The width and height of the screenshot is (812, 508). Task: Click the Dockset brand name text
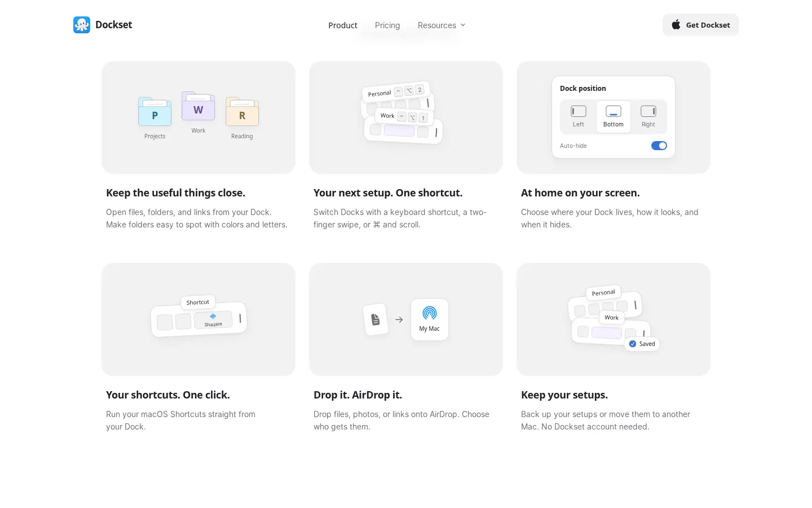113,25
